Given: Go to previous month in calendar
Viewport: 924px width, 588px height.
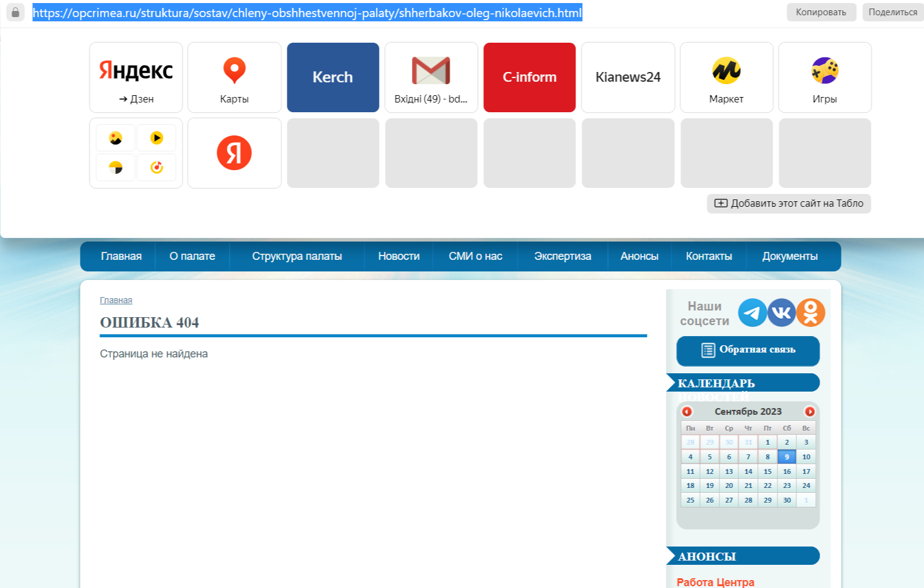Looking at the screenshot, I should [x=687, y=412].
